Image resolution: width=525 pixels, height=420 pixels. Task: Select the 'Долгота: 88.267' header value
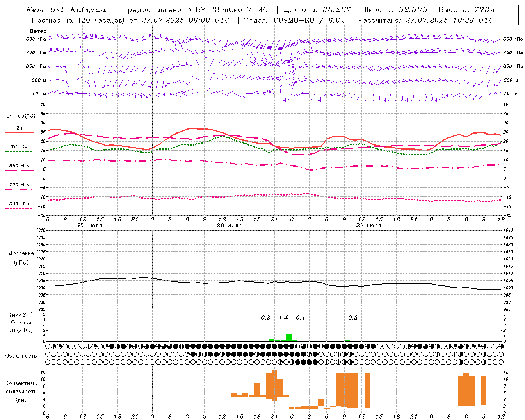[x=317, y=10]
